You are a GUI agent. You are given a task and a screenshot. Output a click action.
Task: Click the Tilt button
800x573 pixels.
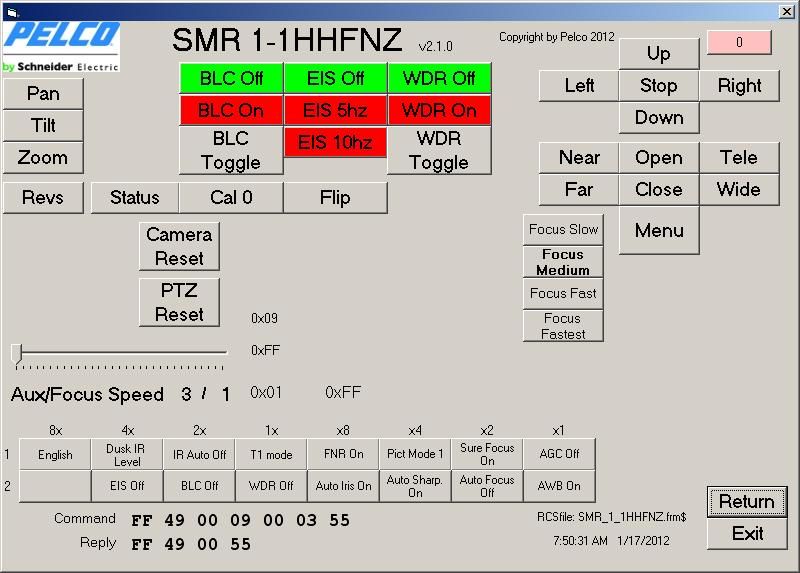pos(43,126)
